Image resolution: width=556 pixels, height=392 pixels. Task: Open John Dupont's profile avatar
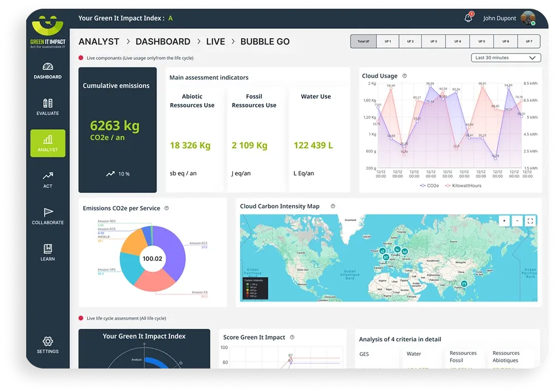click(528, 18)
